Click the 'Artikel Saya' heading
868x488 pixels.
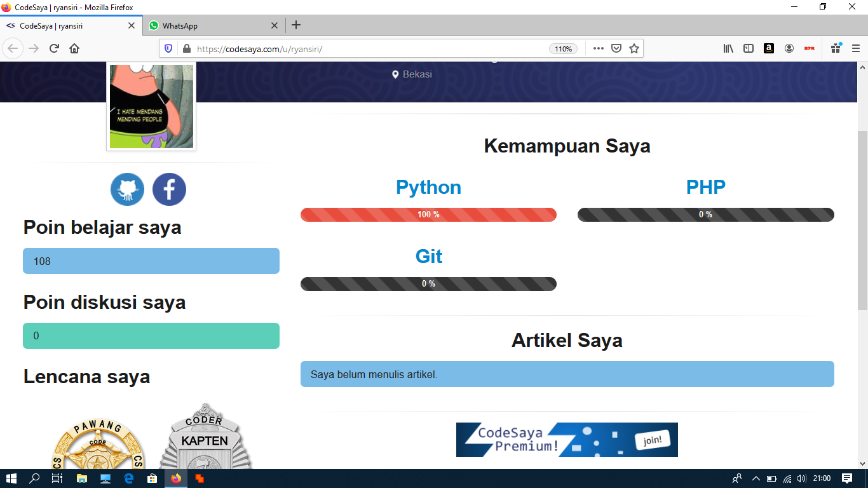[x=567, y=341]
